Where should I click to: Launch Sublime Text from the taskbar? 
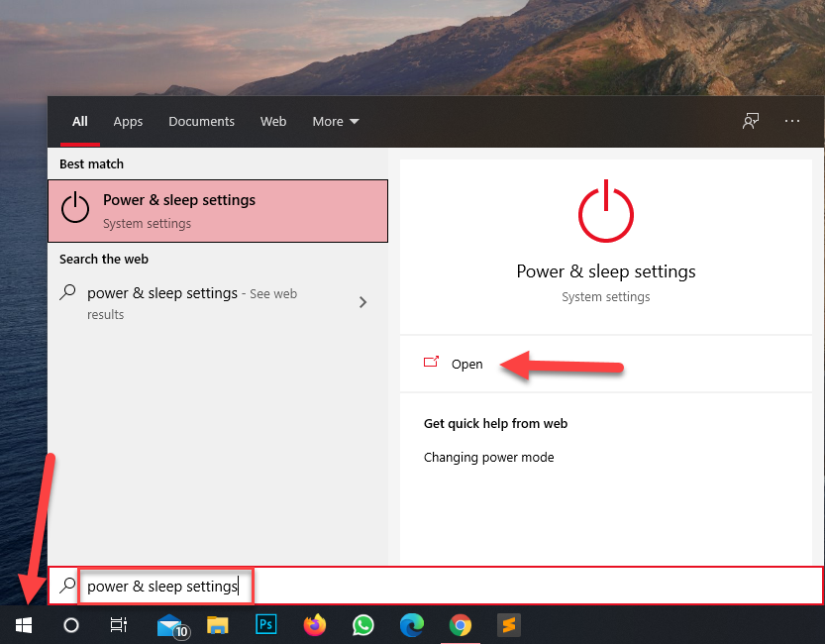pyautogui.click(x=508, y=625)
